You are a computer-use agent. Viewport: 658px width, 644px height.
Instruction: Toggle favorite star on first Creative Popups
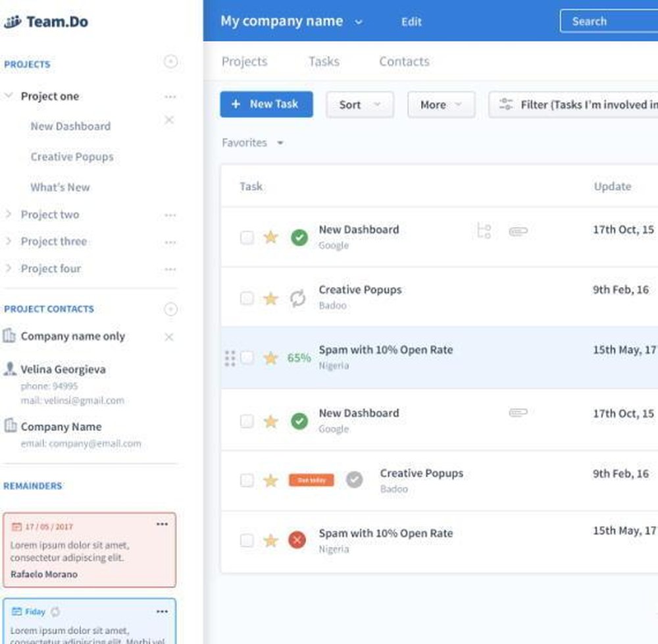coord(270,298)
